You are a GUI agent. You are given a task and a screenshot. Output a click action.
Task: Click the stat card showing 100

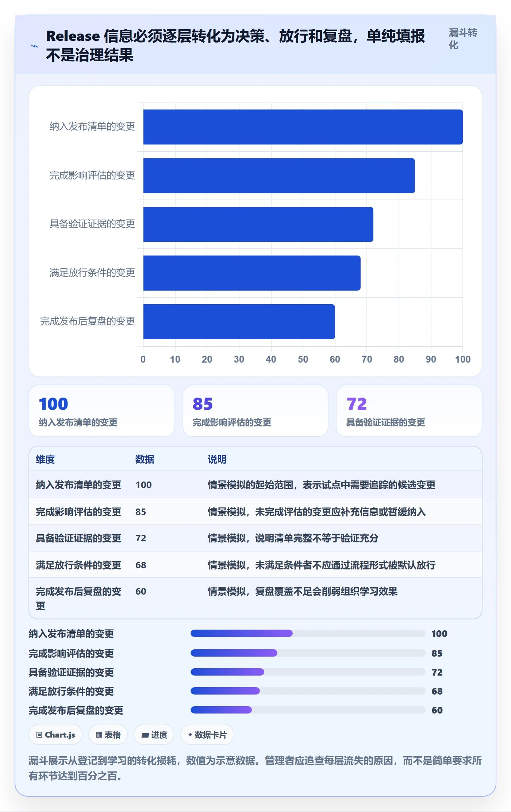tap(102, 411)
